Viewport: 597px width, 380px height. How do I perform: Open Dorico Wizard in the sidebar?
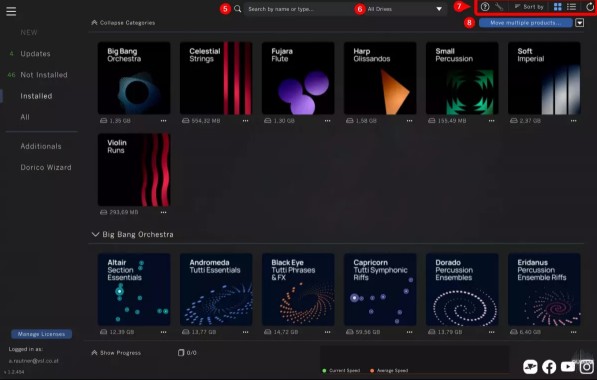[46, 167]
